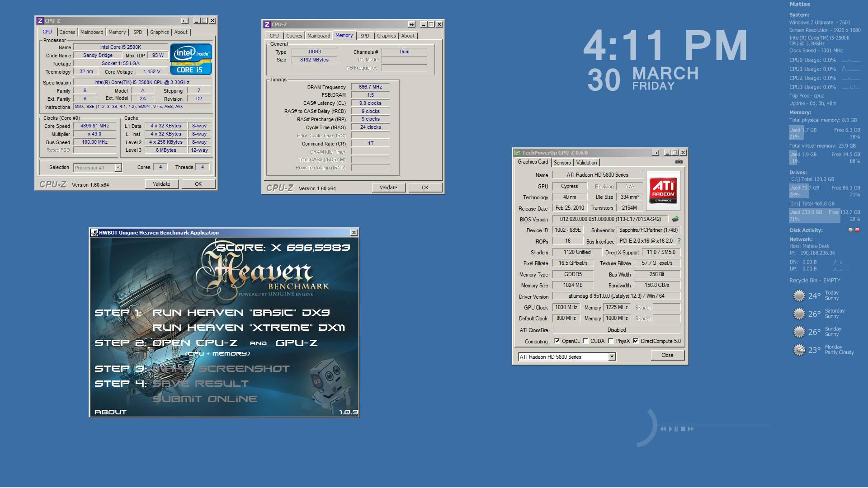Switch to Caches tab in CPU-Z CPU window
This screenshot has width=868, height=488.
pyautogui.click(x=67, y=32)
